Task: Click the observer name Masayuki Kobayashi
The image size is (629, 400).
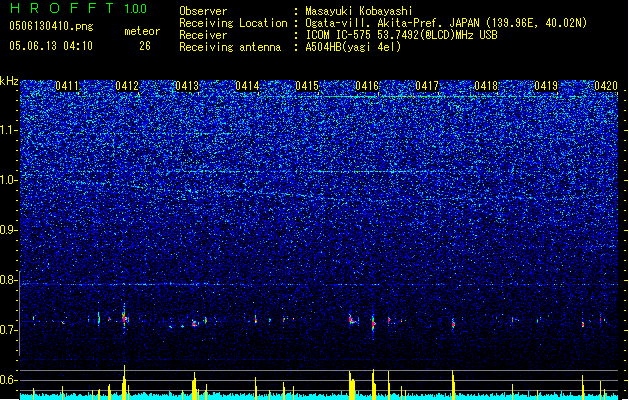Action: pos(359,11)
